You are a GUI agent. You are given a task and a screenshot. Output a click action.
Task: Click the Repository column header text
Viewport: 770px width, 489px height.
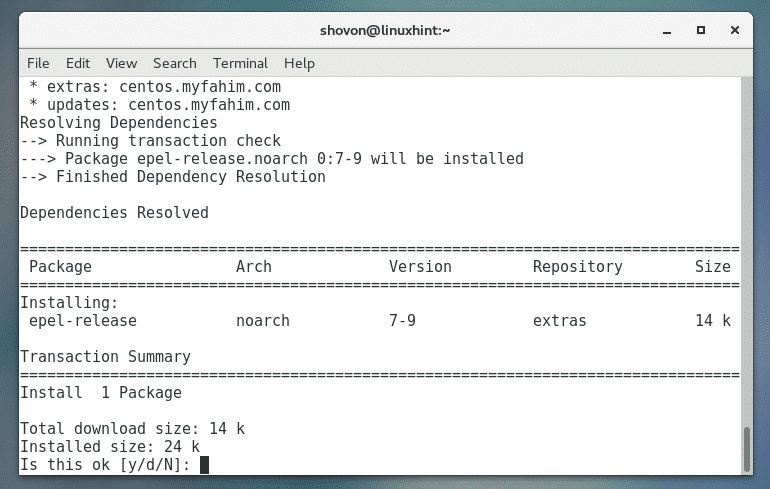tap(577, 267)
